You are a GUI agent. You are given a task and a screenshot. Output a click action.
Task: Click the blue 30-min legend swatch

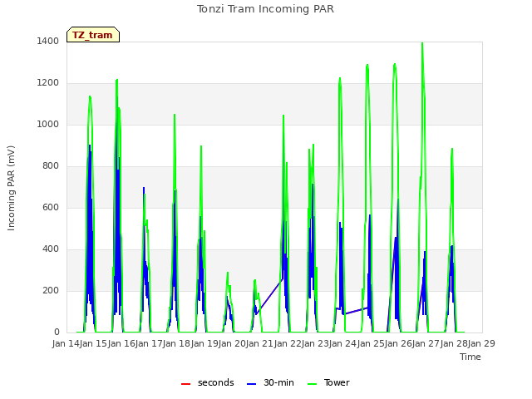[251, 384]
